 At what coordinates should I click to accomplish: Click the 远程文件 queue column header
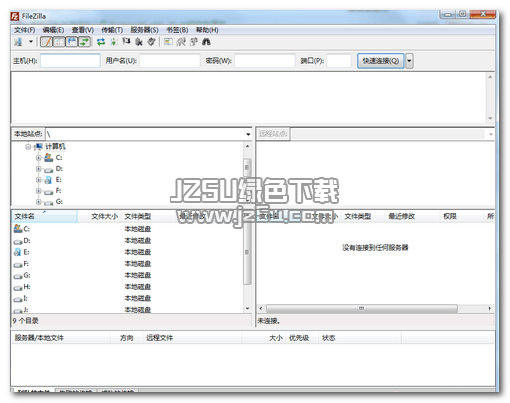192,338
